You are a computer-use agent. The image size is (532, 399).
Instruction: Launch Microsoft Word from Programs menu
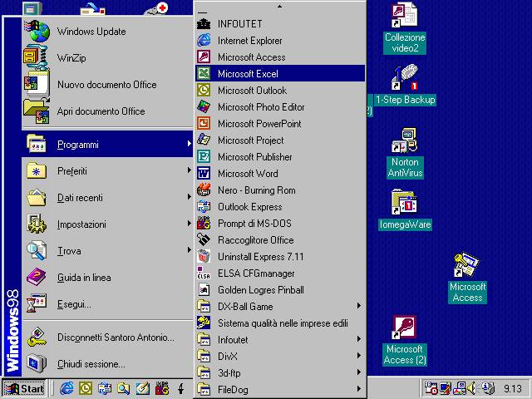280,174
